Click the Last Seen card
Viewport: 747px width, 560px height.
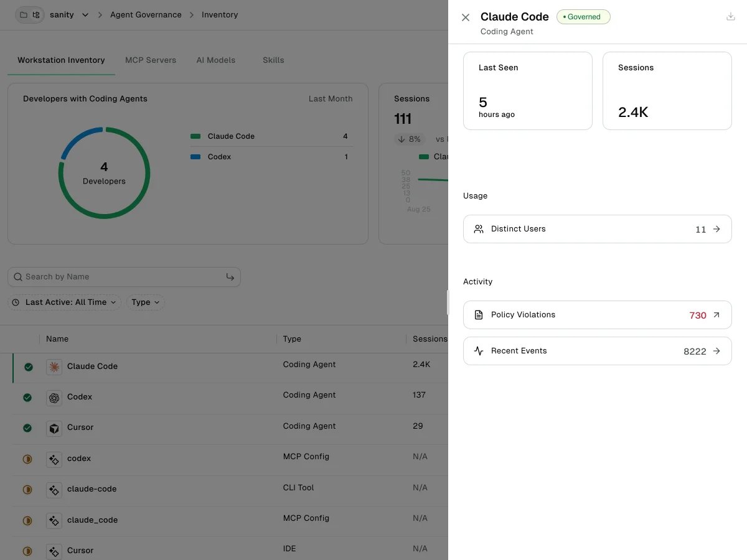point(528,91)
